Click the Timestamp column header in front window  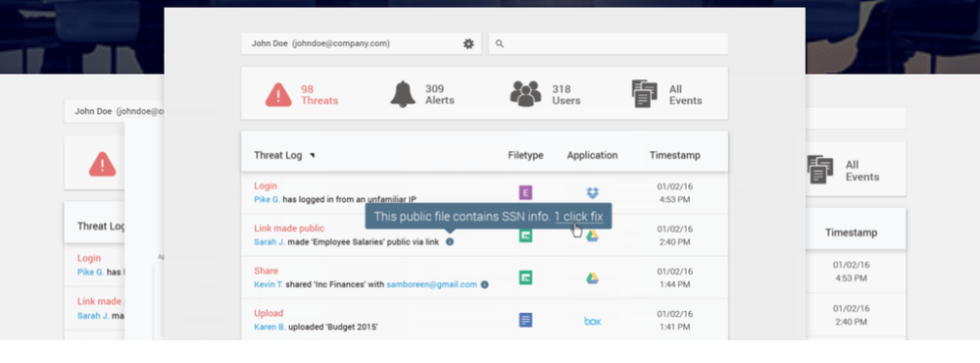pos(674,155)
